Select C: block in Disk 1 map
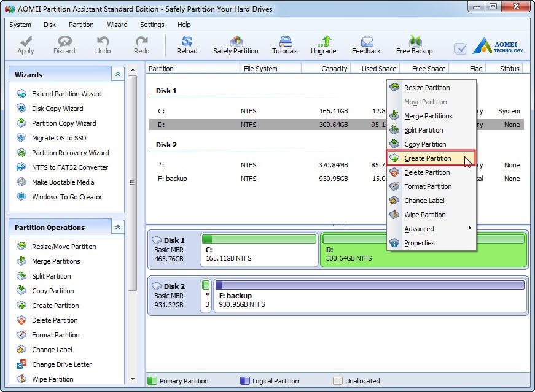 259,250
